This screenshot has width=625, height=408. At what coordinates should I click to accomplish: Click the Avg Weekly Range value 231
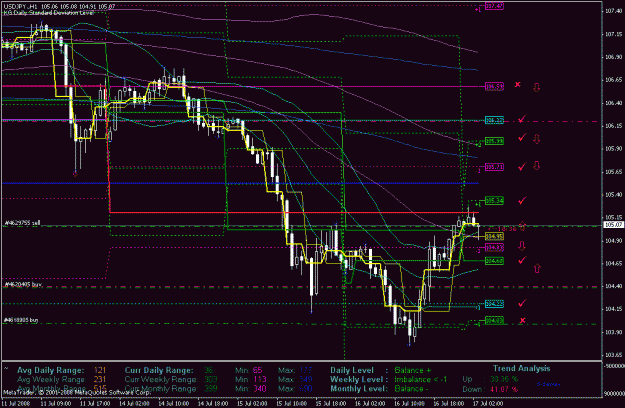coord(100,379)
